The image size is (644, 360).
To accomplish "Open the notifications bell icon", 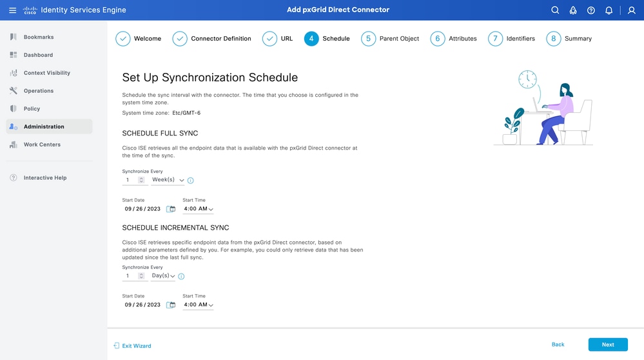I will 609,10.
